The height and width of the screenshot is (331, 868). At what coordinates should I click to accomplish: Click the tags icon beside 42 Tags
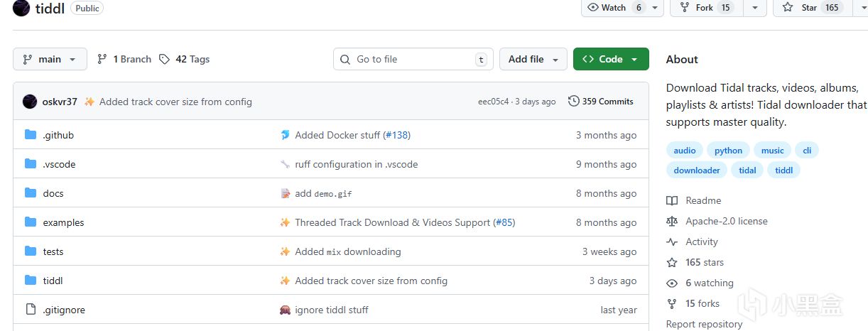(x=165, y=59)
